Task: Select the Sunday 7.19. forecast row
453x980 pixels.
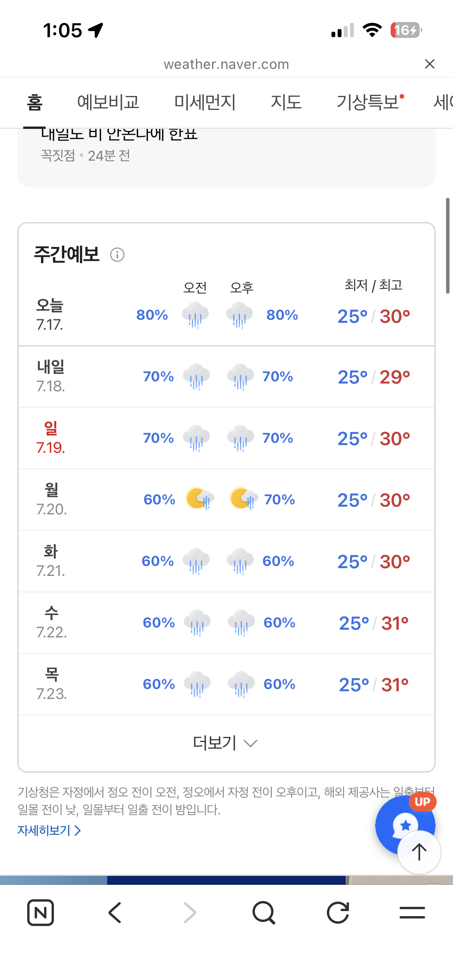Action: point(226,438)
